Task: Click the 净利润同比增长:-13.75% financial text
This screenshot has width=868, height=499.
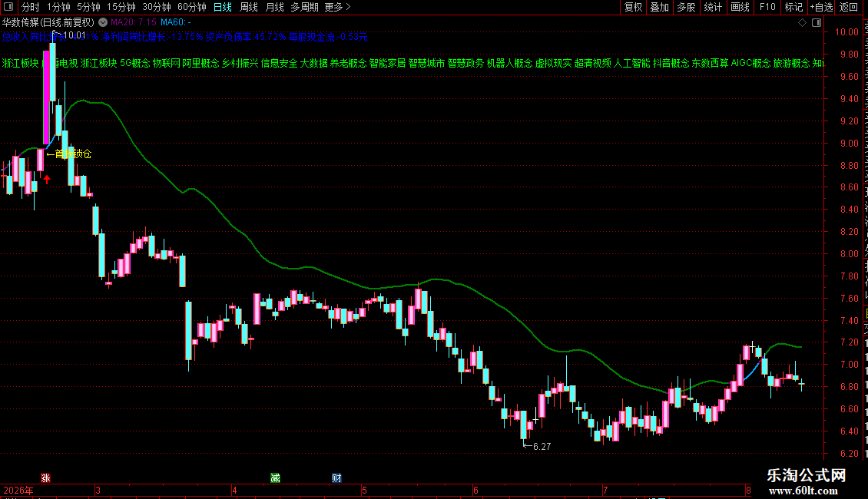Action: coord(151,37)
